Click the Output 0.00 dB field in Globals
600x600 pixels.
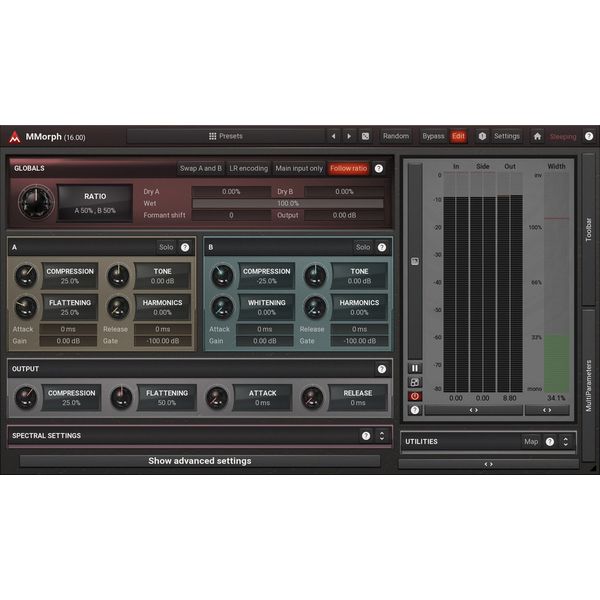pyautogui.click(x=344, y=215)
